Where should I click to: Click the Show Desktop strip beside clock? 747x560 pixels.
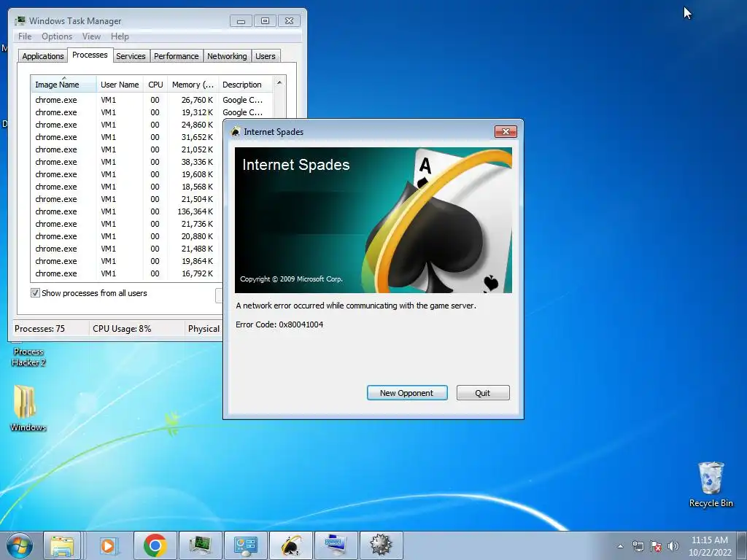point(742,545)
